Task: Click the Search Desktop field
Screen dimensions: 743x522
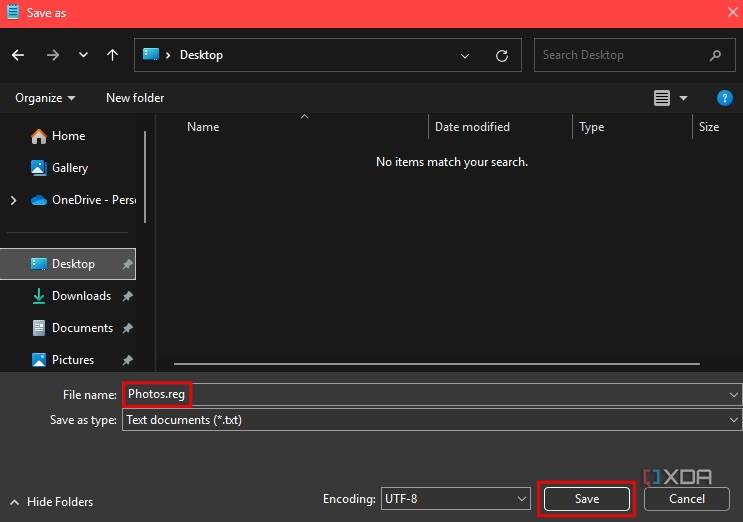Action: [x=634, y=55]
